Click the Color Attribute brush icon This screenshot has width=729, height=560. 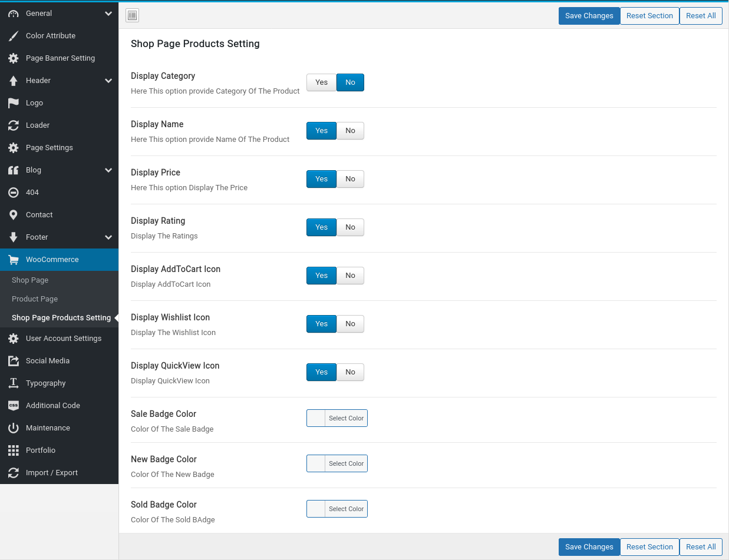(14, 36)
